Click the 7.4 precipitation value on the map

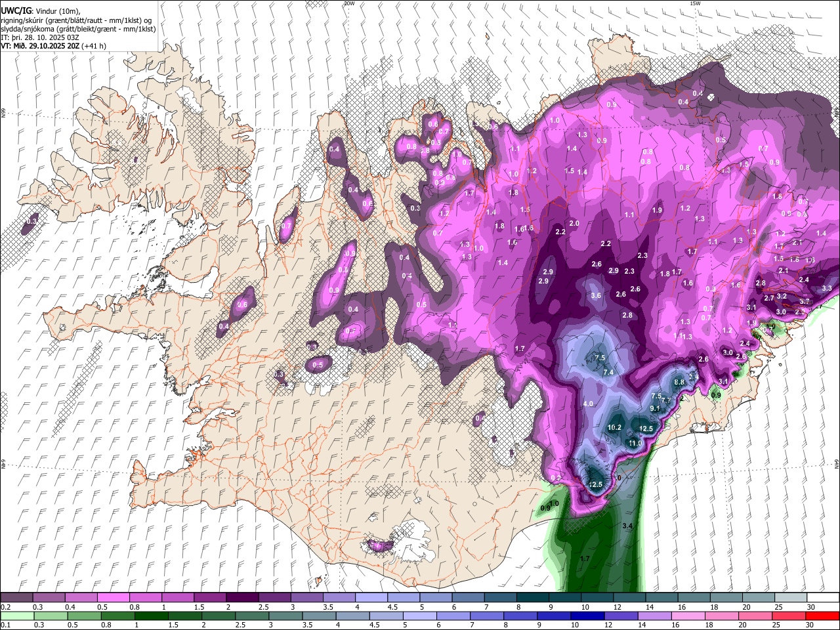608,372
